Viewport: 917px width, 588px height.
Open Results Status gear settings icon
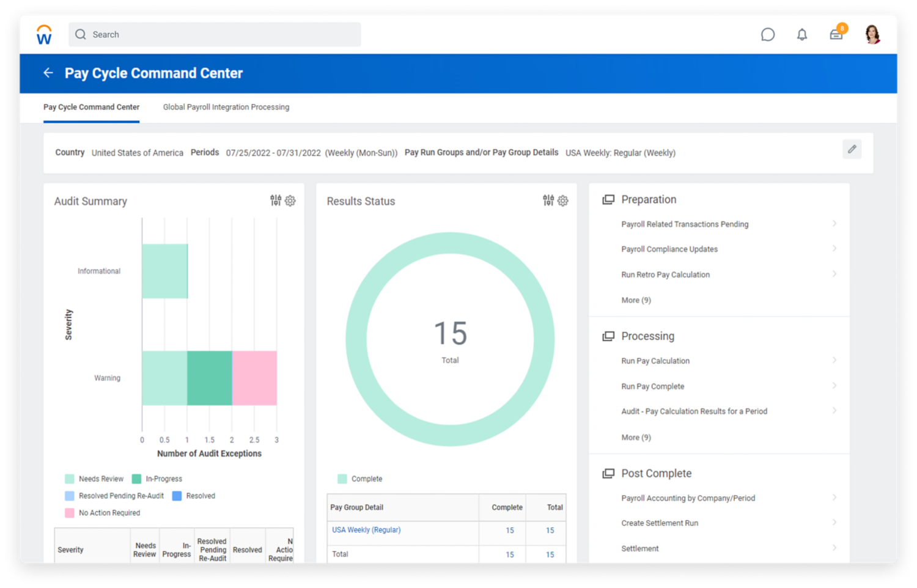point(563,200)
